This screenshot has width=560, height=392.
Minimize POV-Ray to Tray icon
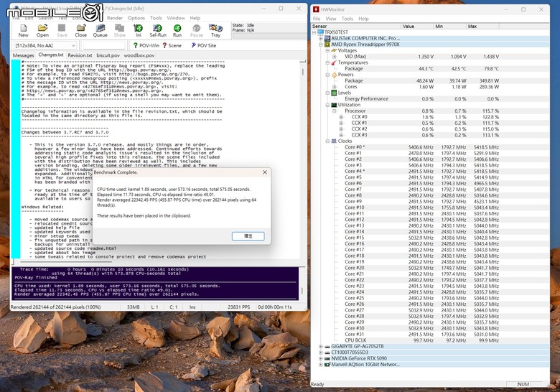point(215,31)
